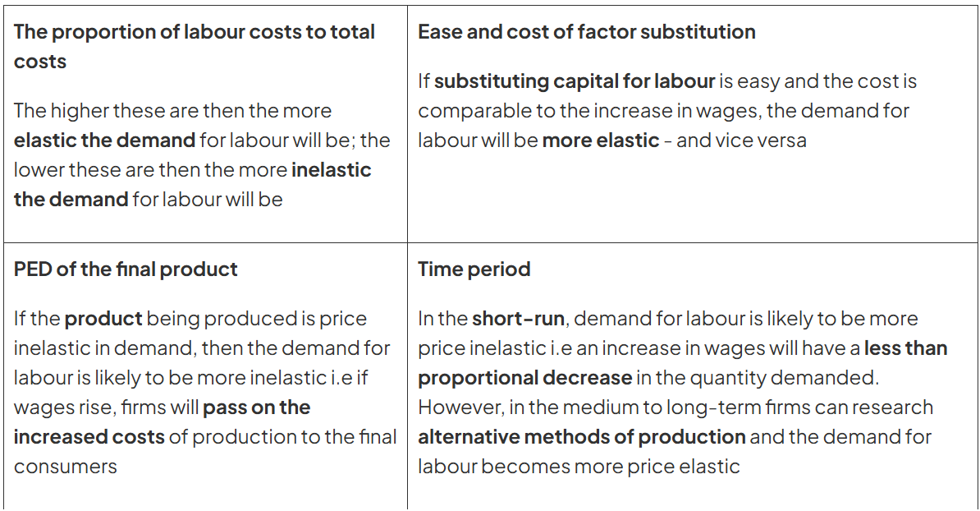980x511 pixels.
Task: Click 'The higher these are then the more' line
Action: pyautogui.click(x=172, y=111)
